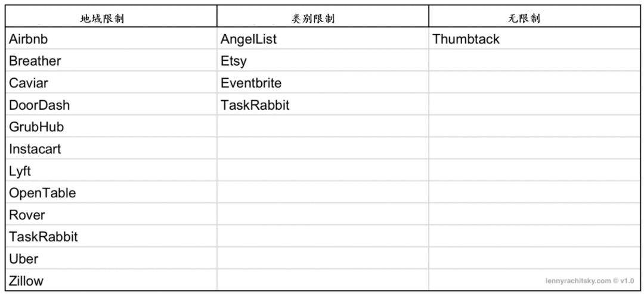This screenshot has height=294, width=644.
Task: Select the DoorDash cell
Action: 39,105
